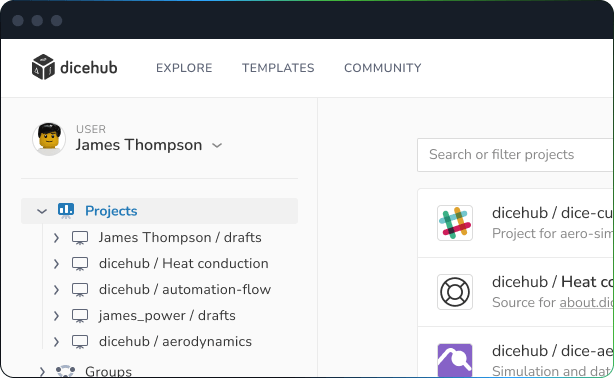The width and height of the screenshot is (614, 378).
Task: Open the purple dice-ae project icon
Action: pyautogui.click(x=455, y=360)
